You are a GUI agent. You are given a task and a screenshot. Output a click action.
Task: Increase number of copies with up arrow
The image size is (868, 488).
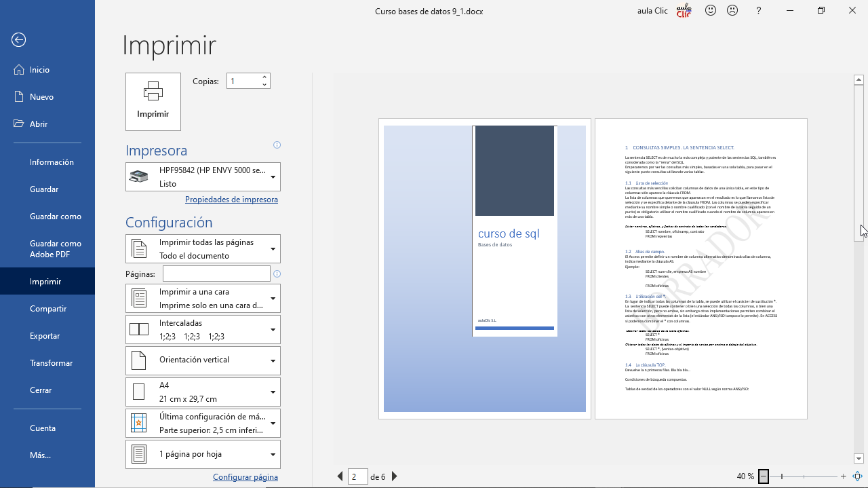tap(264, 77)
